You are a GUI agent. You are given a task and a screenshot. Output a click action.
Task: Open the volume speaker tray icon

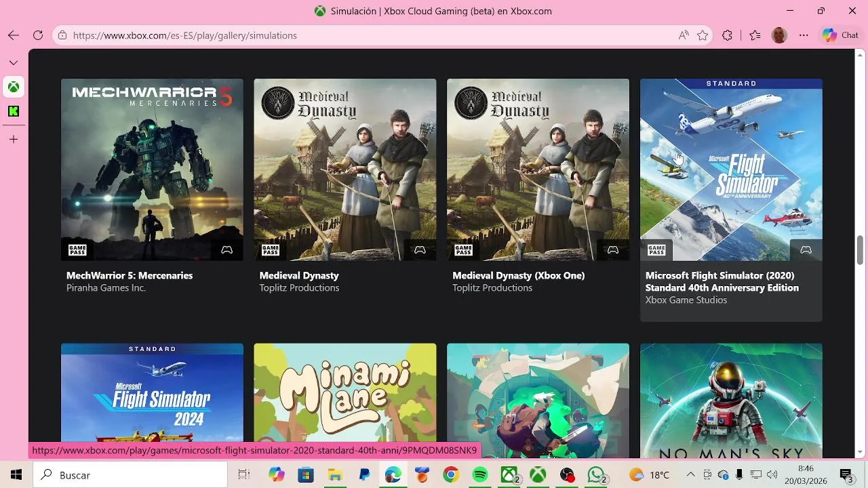[x=772, y=475]
